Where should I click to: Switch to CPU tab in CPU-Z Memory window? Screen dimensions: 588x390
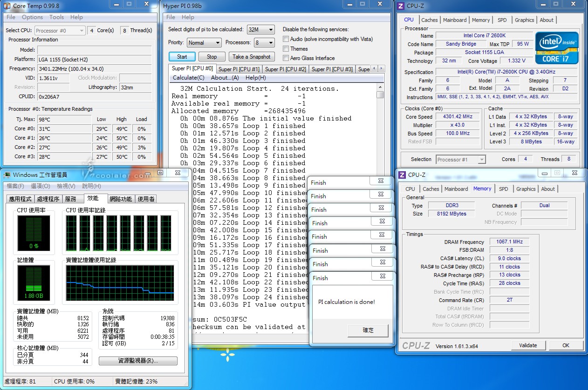pyautogui.click(x=410, y=189)
